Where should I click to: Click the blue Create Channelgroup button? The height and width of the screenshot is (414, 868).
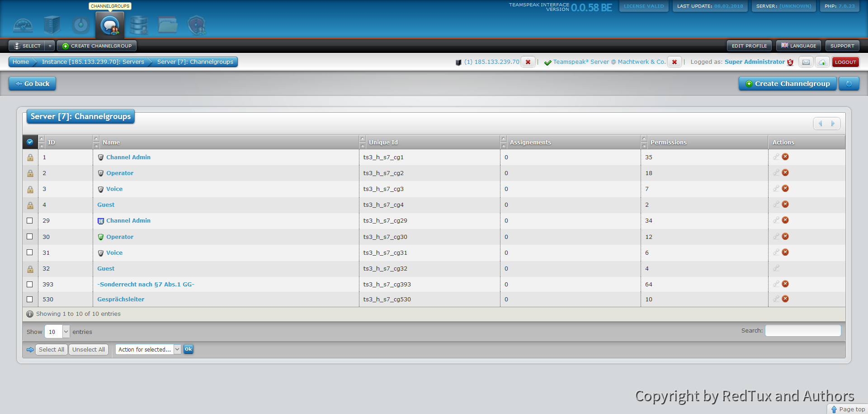coord(788,84)
